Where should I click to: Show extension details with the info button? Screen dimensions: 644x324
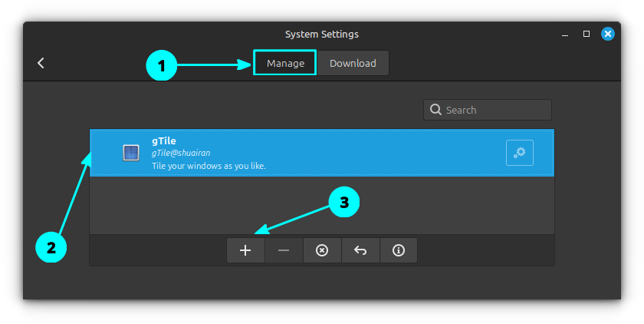pos(398,250)
